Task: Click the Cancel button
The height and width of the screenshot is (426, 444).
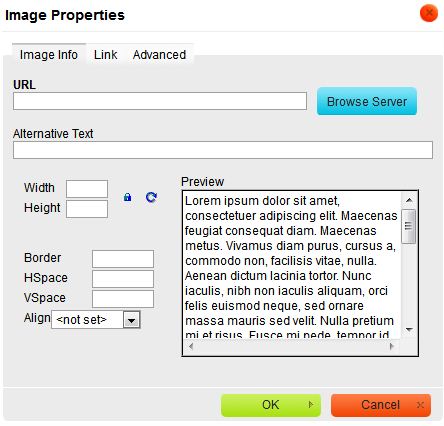Action: point(381,405)
